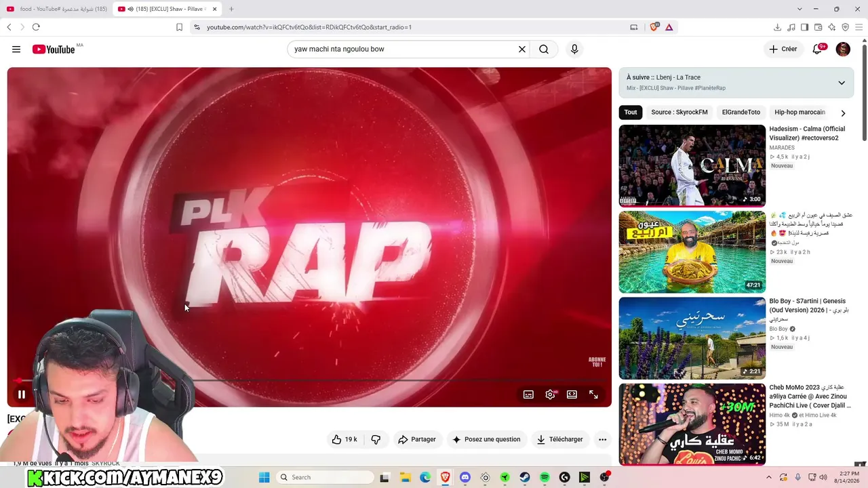Open Spotify from the taskbar
868x488 pixels.
[545, 477]
